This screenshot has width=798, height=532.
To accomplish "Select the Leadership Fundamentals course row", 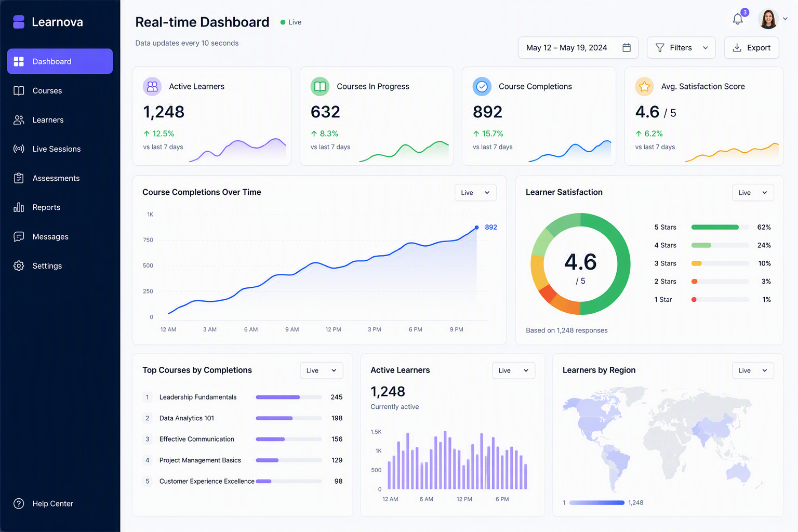I will pyautogui.click(x=243, y=397).
